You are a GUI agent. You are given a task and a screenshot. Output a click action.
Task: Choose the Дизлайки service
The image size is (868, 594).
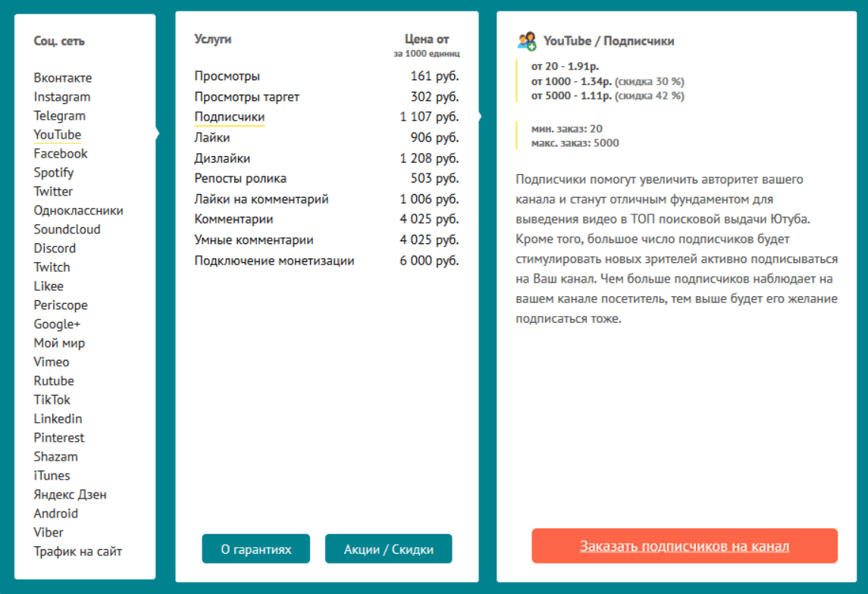(222, 158)
